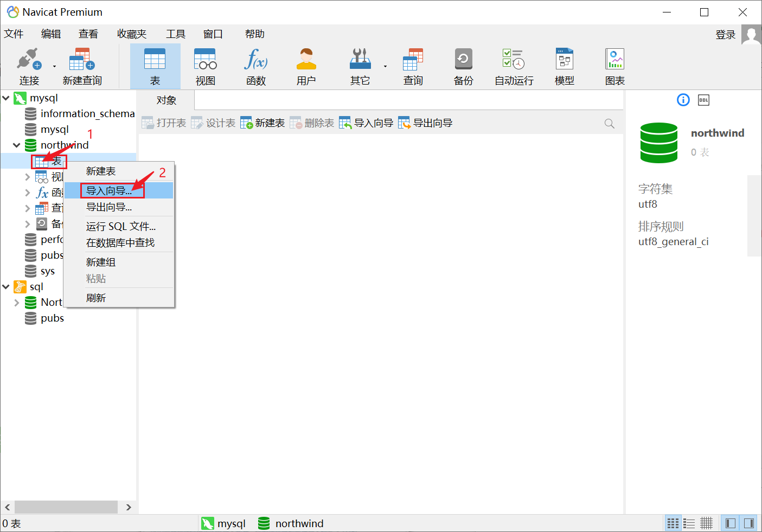This screenshot has width=762, height=532.
Task: Click the 备份 (Backup) toolbar icon
Action: click(463, 65)
